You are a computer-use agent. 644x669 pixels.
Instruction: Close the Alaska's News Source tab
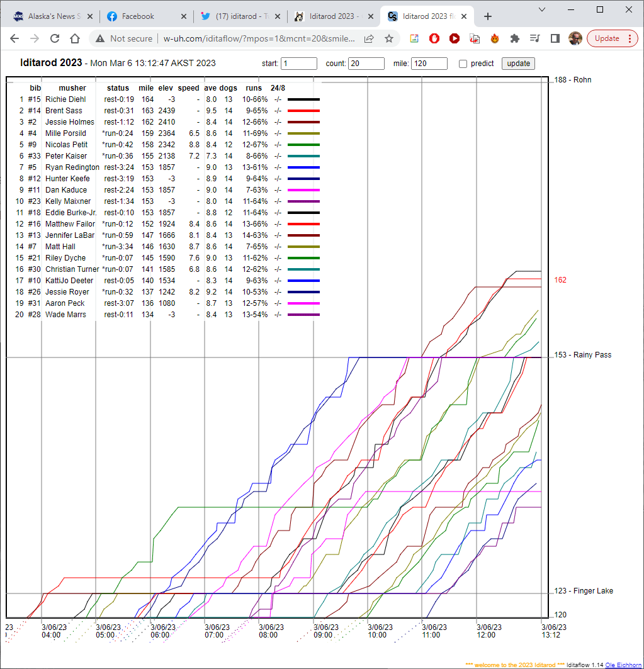[x=90, y=16]
